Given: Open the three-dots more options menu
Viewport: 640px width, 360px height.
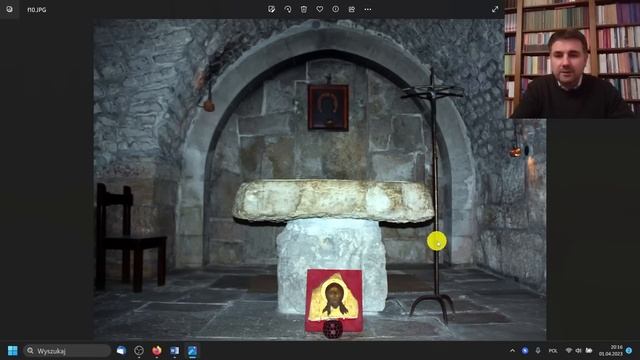Looking at the screenshot, I should (368, 9).
